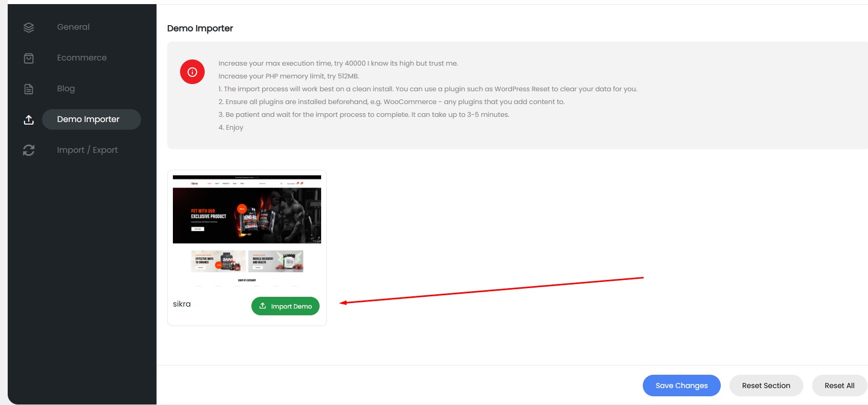Switch to the Import / Export section
The width and height of the screenshot is (868, 405).
[x=87, y=150]
